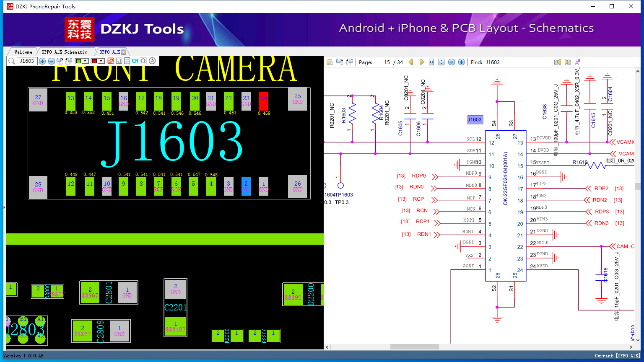Switch to the Welcome tab
This screenshot has width=644, height=362.
click(x=23, y=52)
